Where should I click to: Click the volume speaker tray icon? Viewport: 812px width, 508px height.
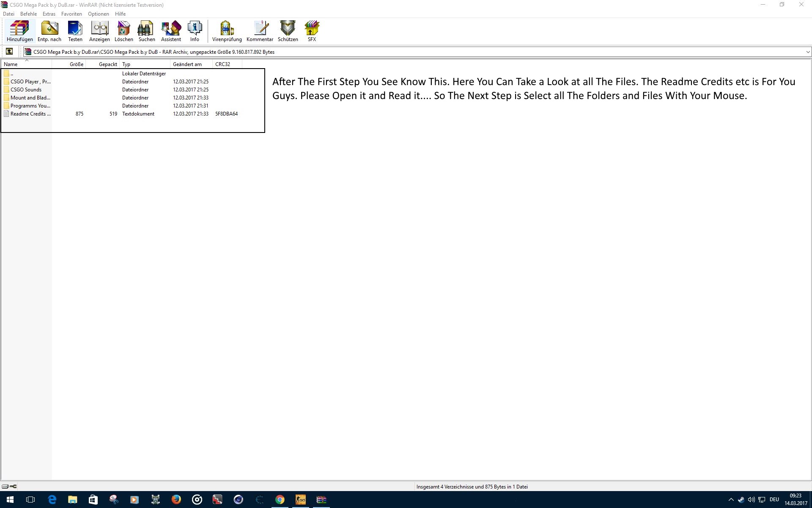[752, 500]
